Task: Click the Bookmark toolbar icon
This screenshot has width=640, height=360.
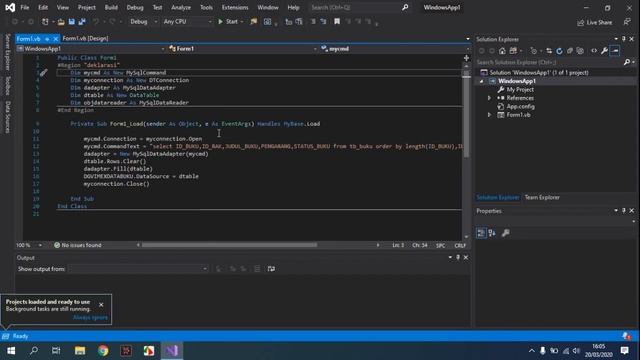Action: 337,22
